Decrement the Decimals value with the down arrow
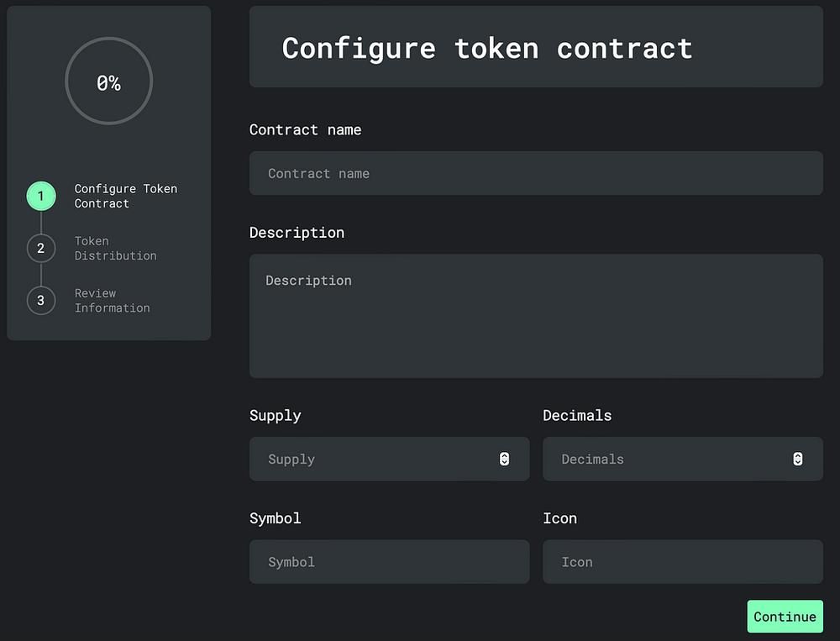The width and height of the screenshot is (840, 641). point(797,463)
